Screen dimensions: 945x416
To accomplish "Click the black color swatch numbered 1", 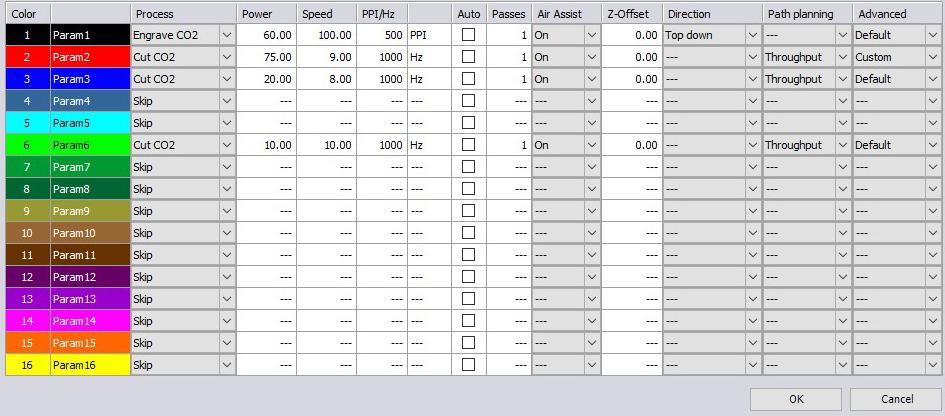I will [27, 35].
